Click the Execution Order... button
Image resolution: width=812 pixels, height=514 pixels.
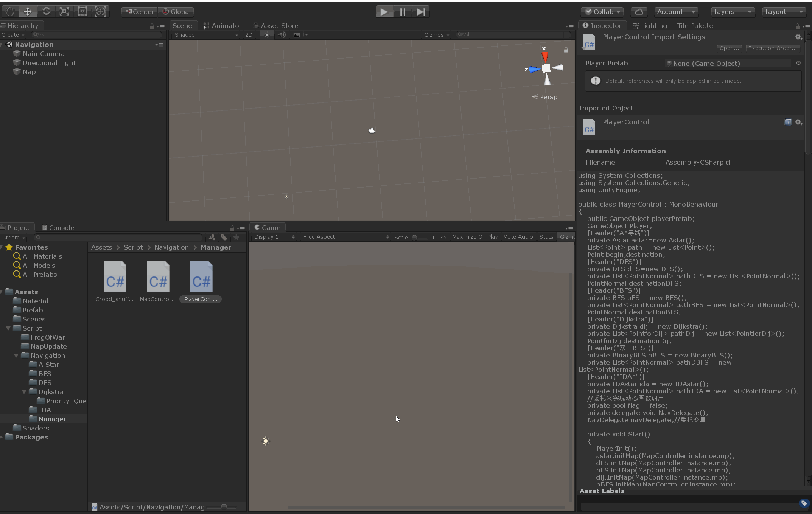pyautogui.click(x=773, y=48)
